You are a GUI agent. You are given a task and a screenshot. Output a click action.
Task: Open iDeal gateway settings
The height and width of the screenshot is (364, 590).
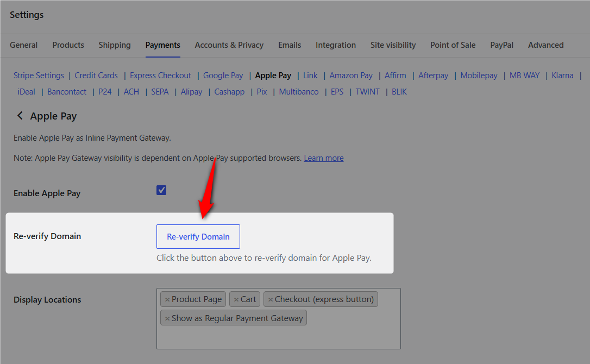[26, 92]
